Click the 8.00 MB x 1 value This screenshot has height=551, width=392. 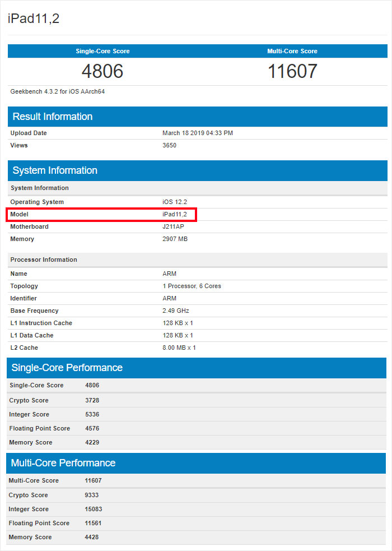pyautogui.click(x=179, y=348)
